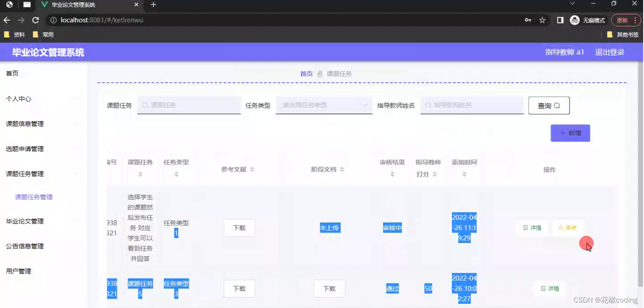Viewport: 644px width, 308px height.
Task: Click the incognito 无痕模式 icon
Action: [x=574, y=20]
